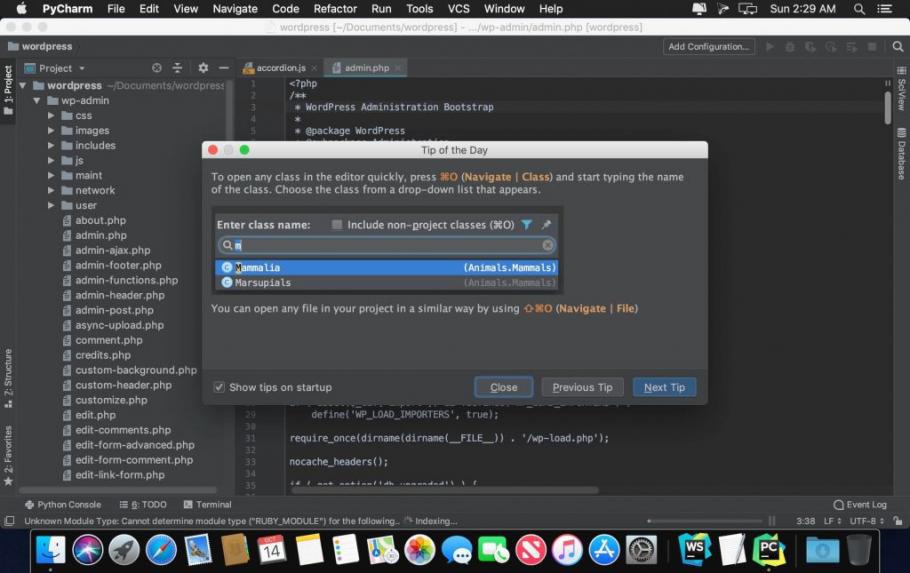Click the Search Everywhere magnifier in toolbar
Viewport: 910px width, 573px height.
click(897, 46)
